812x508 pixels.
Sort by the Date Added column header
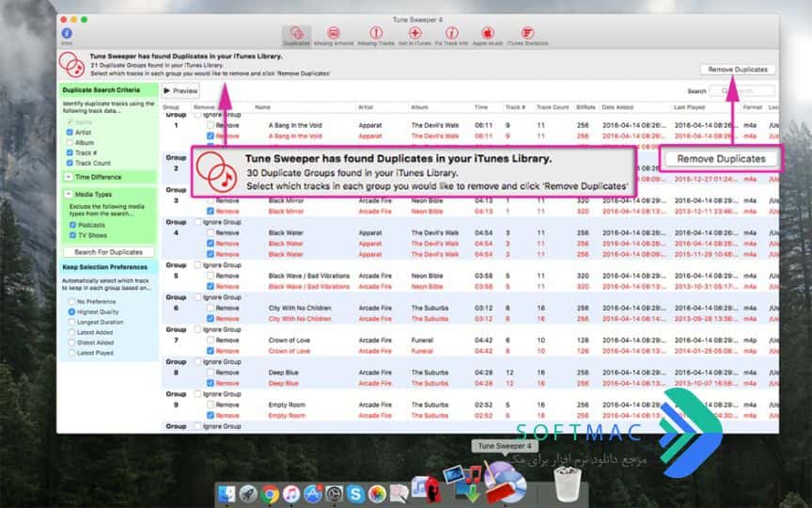(617, 107)
